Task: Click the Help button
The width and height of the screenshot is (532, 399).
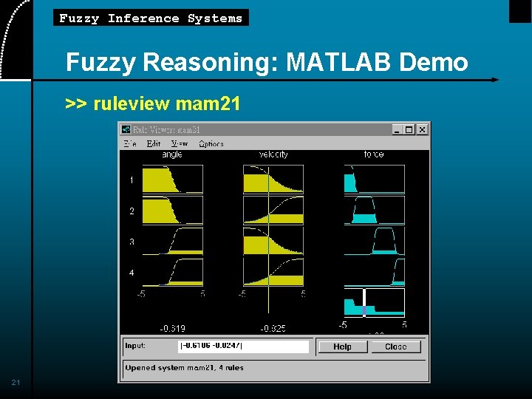Action: tap(342, 347)
